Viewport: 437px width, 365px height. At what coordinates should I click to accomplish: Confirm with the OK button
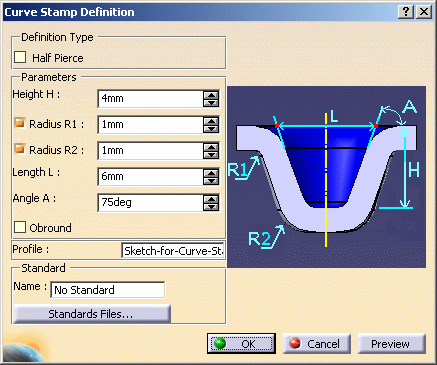241,343
